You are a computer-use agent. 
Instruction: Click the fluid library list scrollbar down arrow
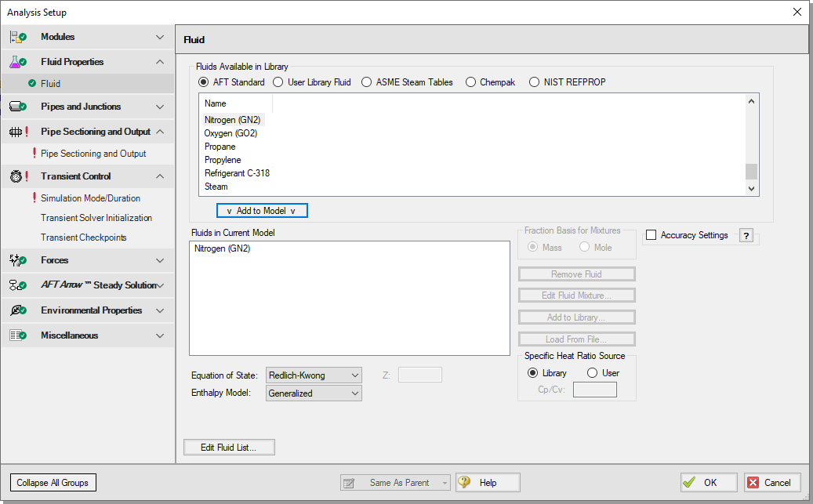click(x=752, y=188)
